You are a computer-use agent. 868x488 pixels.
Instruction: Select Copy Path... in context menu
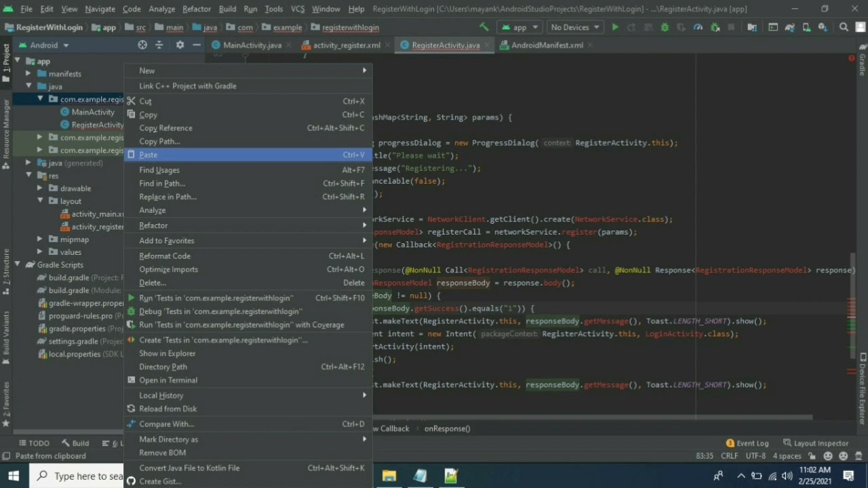(x=248, y=142)
